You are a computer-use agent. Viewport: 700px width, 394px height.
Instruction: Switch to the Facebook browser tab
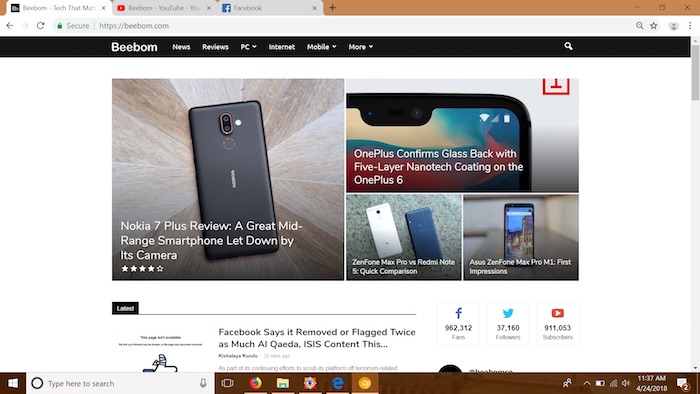coord(270,8)
